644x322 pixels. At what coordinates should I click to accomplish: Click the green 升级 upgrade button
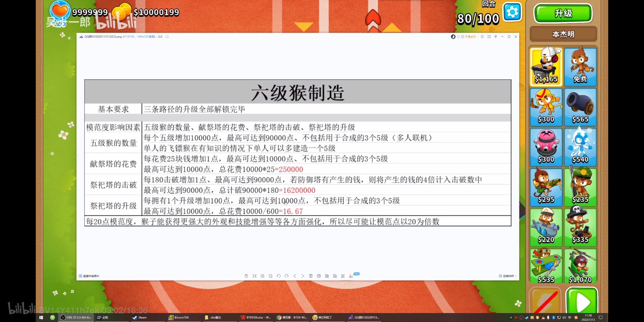pos(563,14)
